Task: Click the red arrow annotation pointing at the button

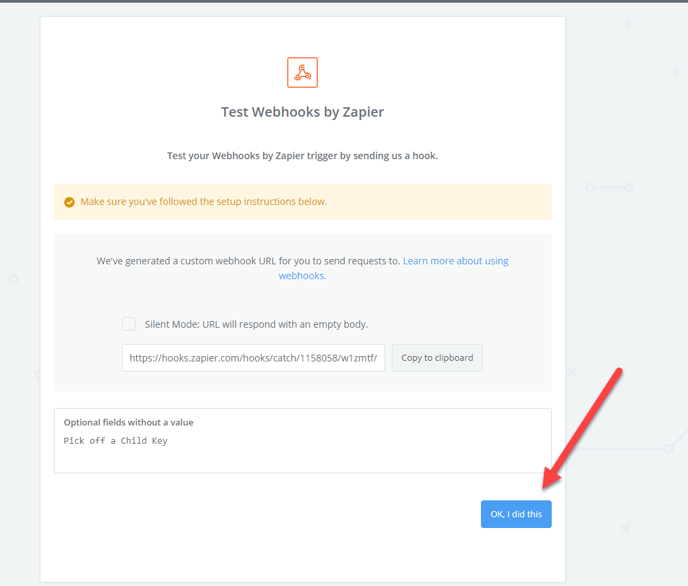Action: point(582,428)
